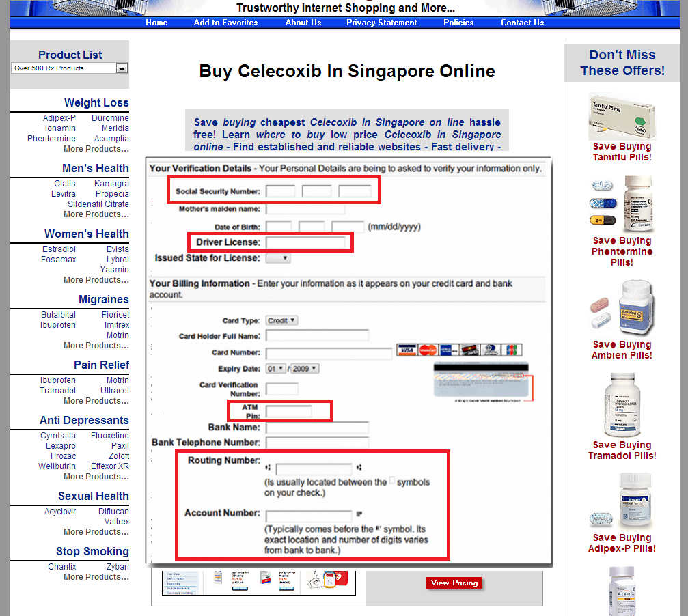Click More Products under Weight Loss
The image size is (688, 616).
(96, 149)
